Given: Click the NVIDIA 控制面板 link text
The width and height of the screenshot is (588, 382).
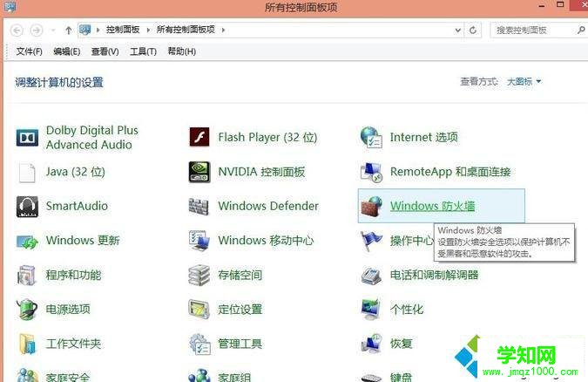Looking at the screenshot, I should coord(261,172).
